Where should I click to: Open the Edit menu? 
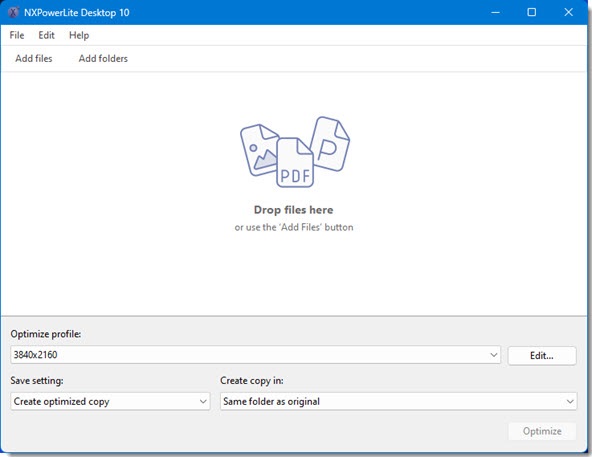[46, 35]
